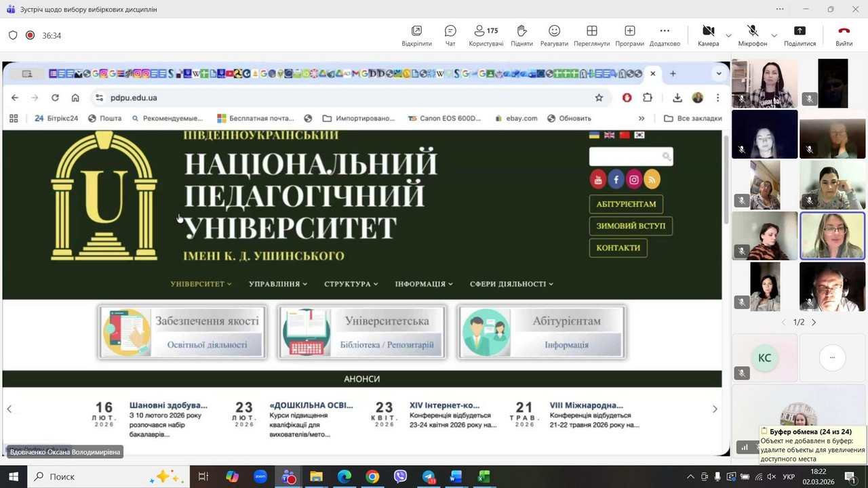The width and height of the screenshot is (868, 488).
Task: Toggle the camera on
Action: (x=708, y=35)
